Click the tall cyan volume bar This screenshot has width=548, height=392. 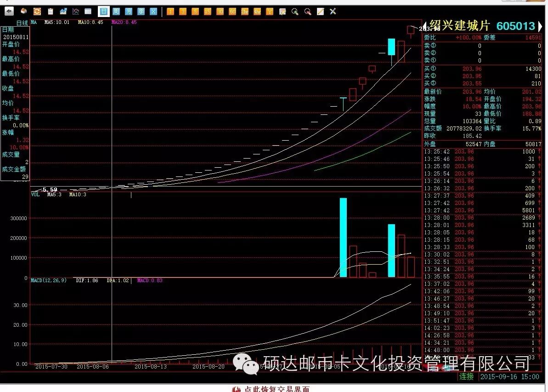343,238
